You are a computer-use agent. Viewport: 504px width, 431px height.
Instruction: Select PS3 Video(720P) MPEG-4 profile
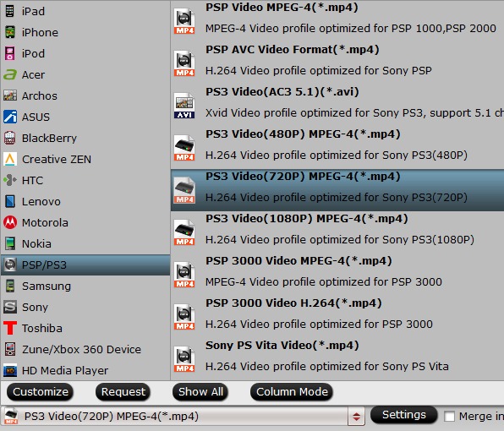point(337,190)
